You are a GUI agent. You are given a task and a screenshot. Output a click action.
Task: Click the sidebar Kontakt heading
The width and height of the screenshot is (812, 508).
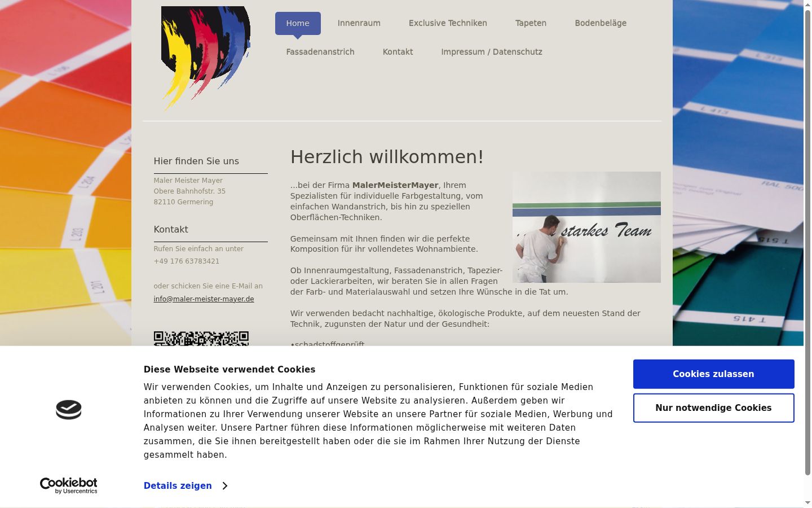tap(171, 230)
